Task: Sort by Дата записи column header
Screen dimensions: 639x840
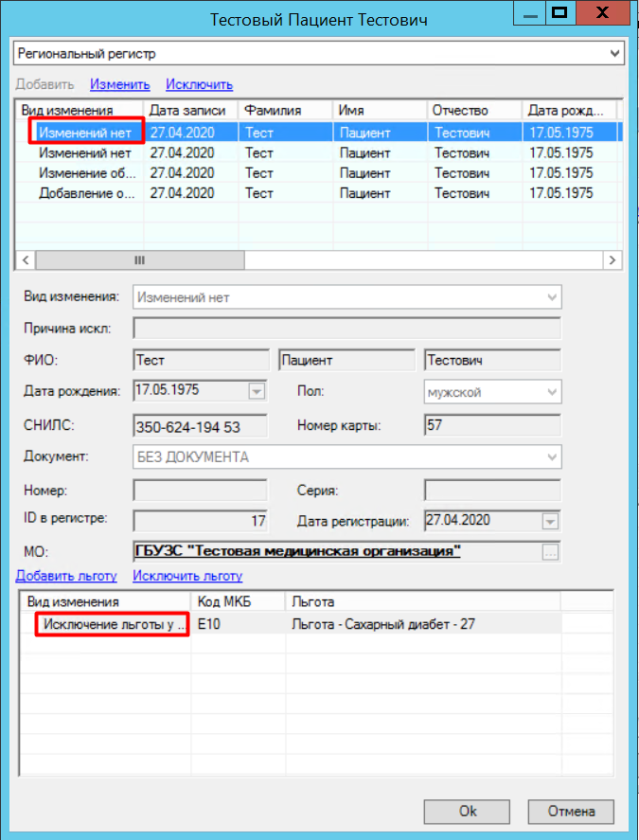Action: (187, 111)
